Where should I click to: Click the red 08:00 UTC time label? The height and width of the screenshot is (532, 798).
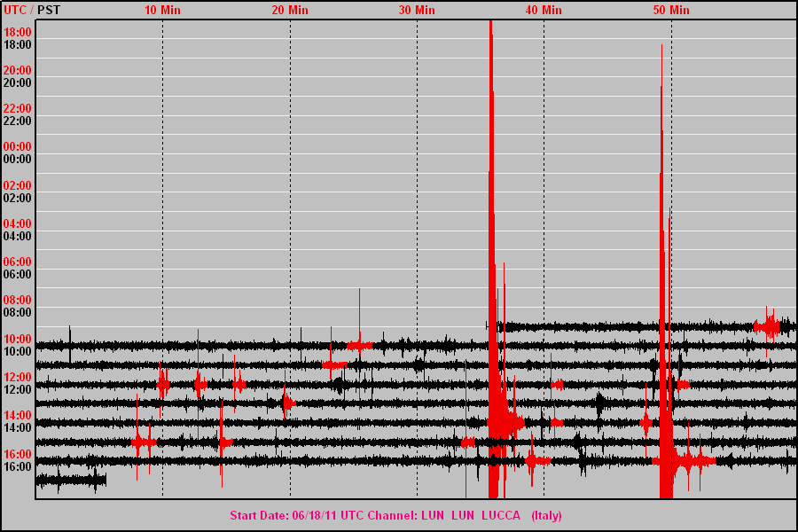[18, 300]
